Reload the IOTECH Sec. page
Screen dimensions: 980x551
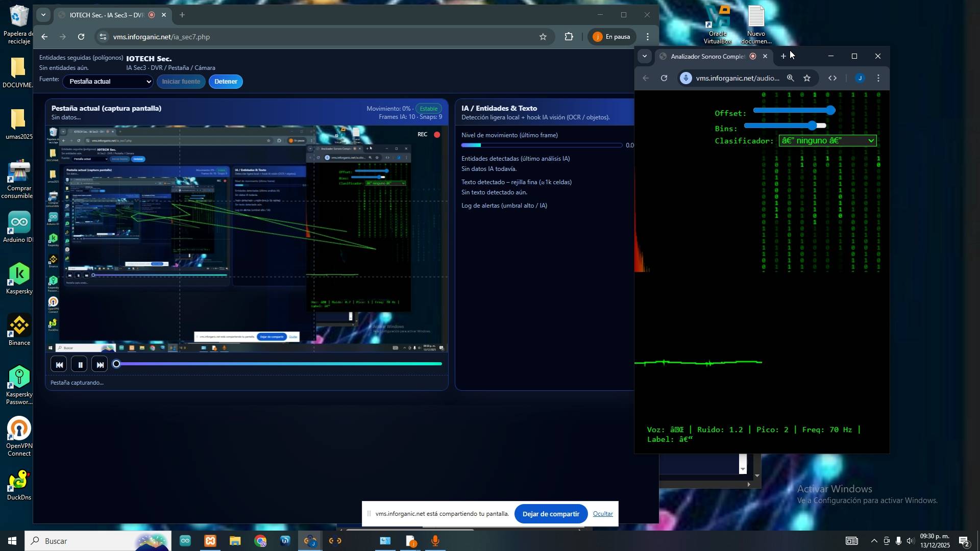coord(81,37)
